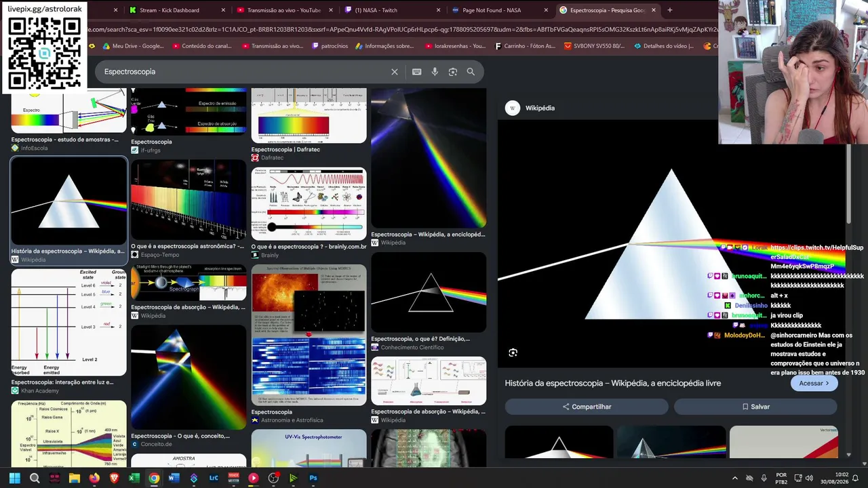
Task: Click the microphone tray icon
Action: [764, 478]
